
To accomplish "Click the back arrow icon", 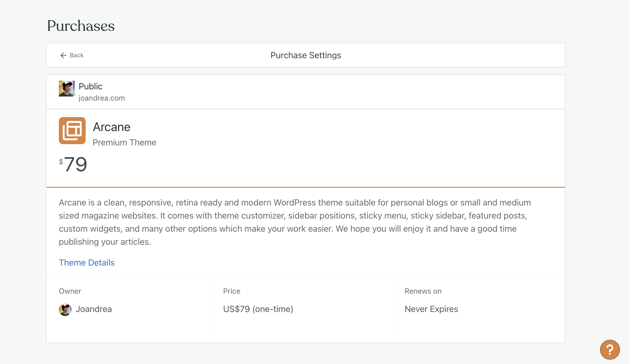I will click(x=63, y=55).
